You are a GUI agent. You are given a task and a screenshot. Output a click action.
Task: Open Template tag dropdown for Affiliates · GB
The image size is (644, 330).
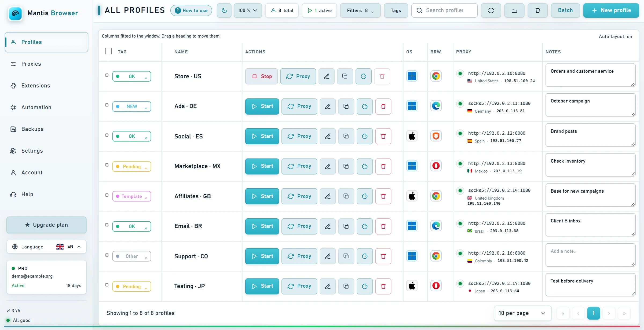click(132, 196)
